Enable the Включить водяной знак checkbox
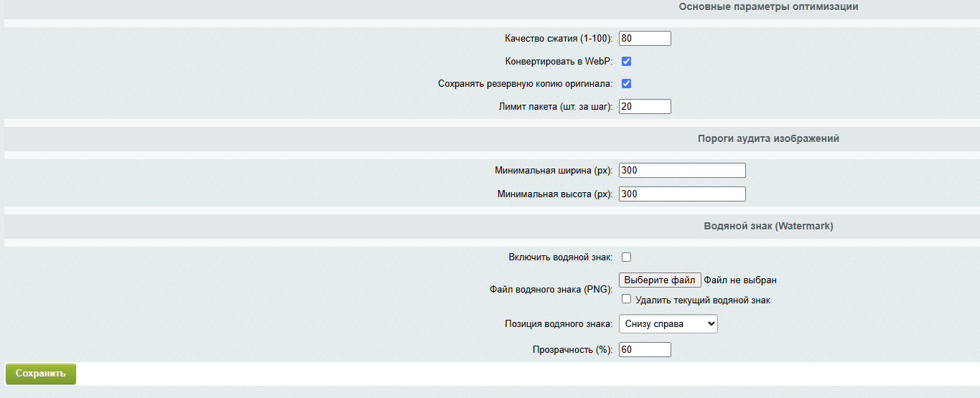 [626, 257]
